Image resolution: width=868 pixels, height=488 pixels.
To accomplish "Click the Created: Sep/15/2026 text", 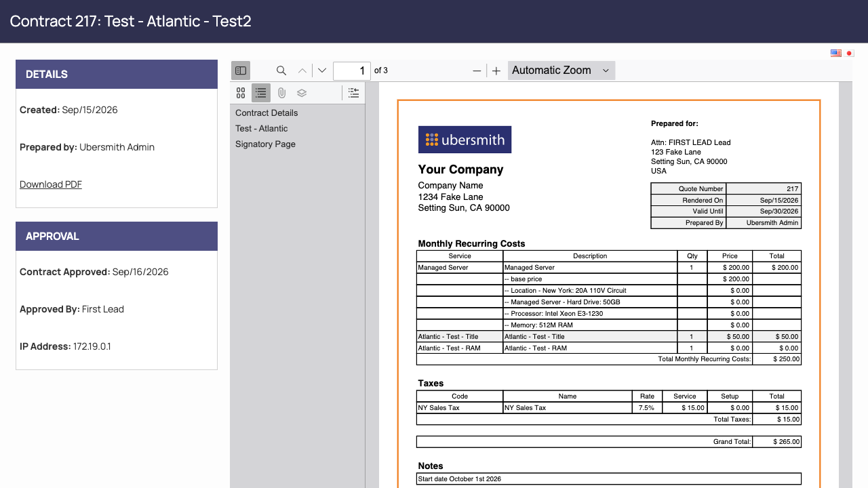I will (68, 110).
